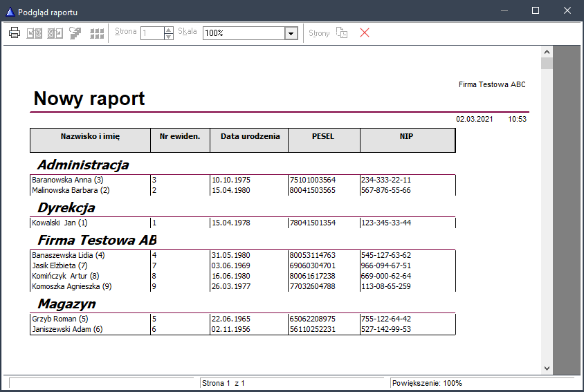Click the NIP value "527-142-99-53"
This screenshot has width=584, height=392.
coord(386,330)
